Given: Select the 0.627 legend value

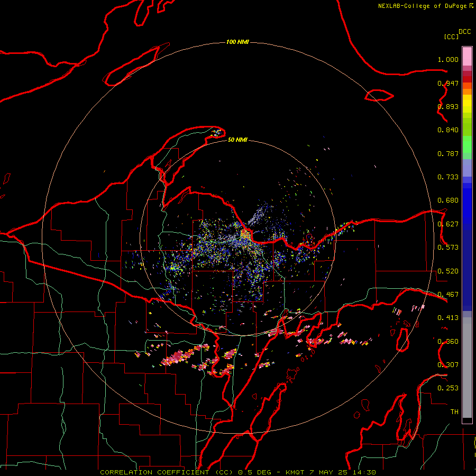Looking at the screenshot, I should pyautogui.click(x=448, y=224).
